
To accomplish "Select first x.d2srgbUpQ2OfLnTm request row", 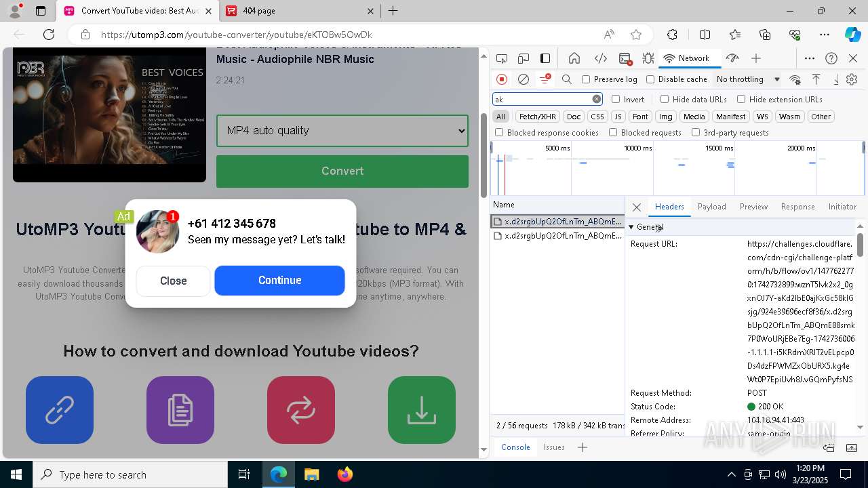I will [557, 222].
